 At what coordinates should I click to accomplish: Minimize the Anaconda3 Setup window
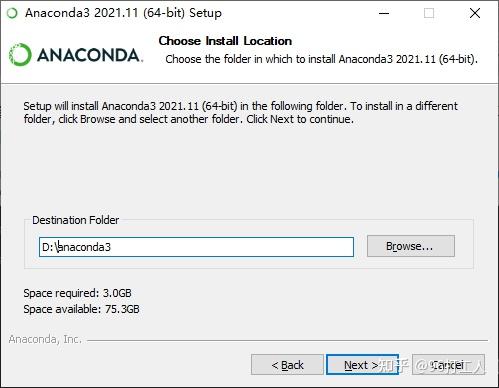click(384, 13)
